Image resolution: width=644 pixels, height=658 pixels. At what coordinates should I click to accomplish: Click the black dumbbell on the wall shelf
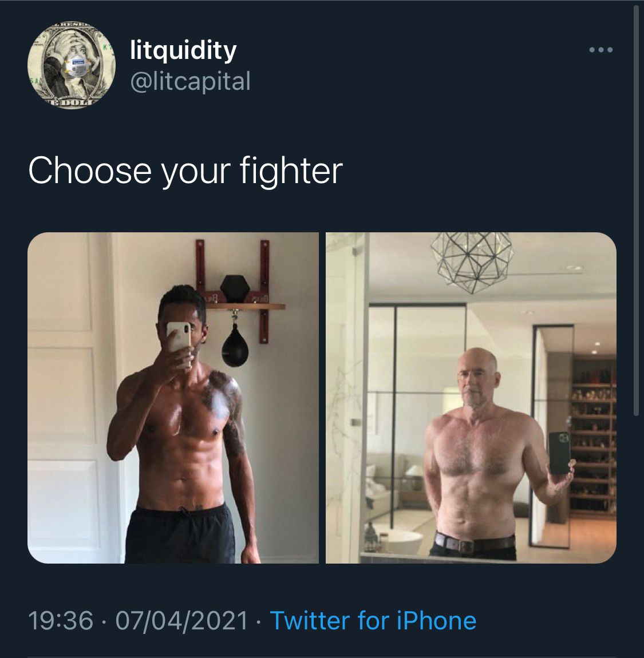tap(235, 288)
